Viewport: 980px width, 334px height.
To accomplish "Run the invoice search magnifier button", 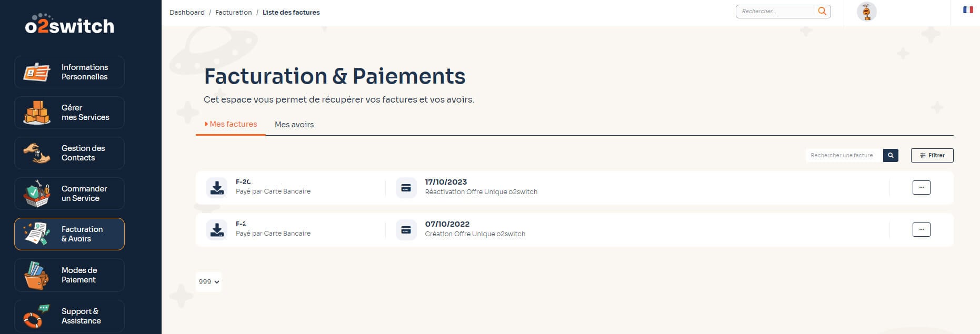I will 891,155.
